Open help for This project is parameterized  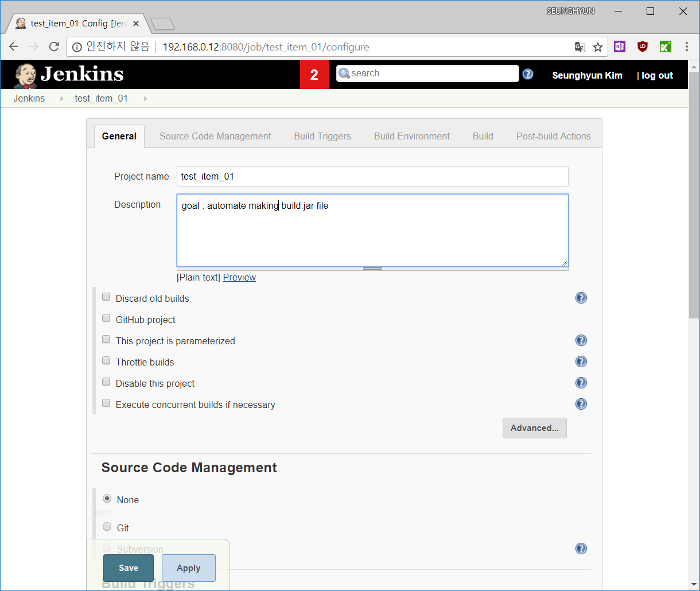tap(581, 340)
